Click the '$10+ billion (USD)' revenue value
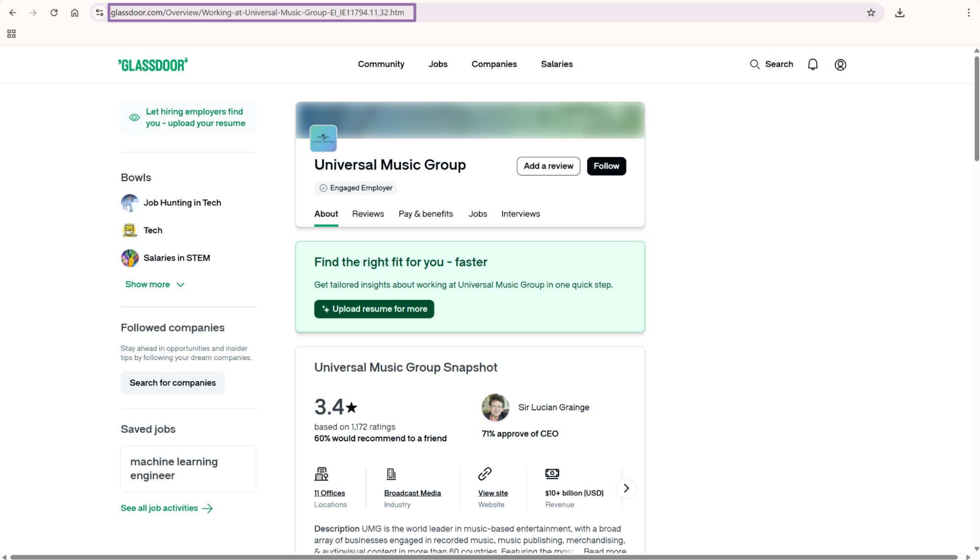Image resolution: width=980 pixels, height=560 pixels. [574, 493]
